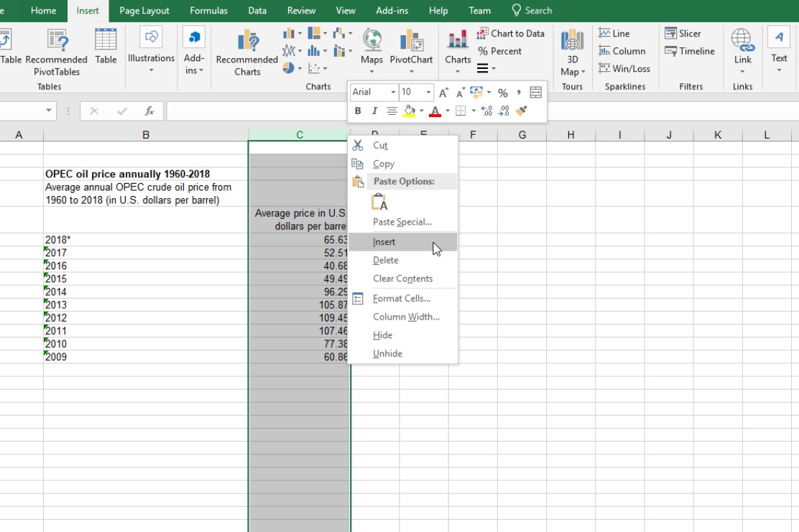
Task: Apply red font color from mini toolbar
Action: tap(435, 111)
